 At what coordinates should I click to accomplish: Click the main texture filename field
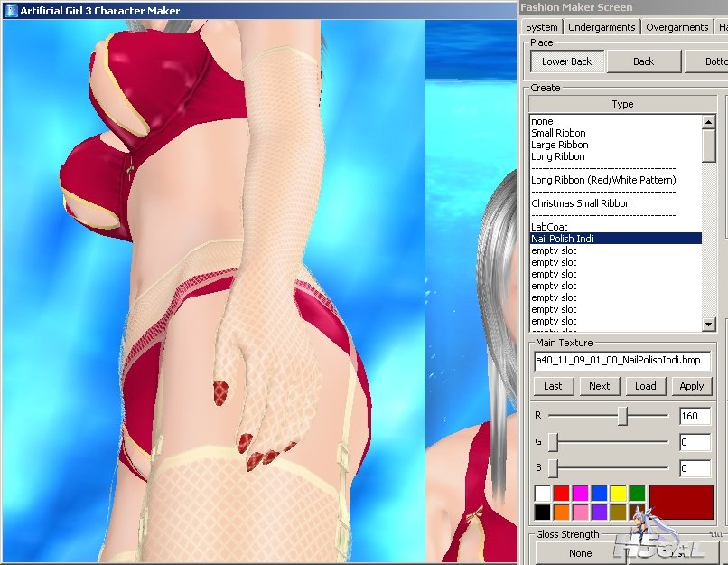tap(622, 361)
